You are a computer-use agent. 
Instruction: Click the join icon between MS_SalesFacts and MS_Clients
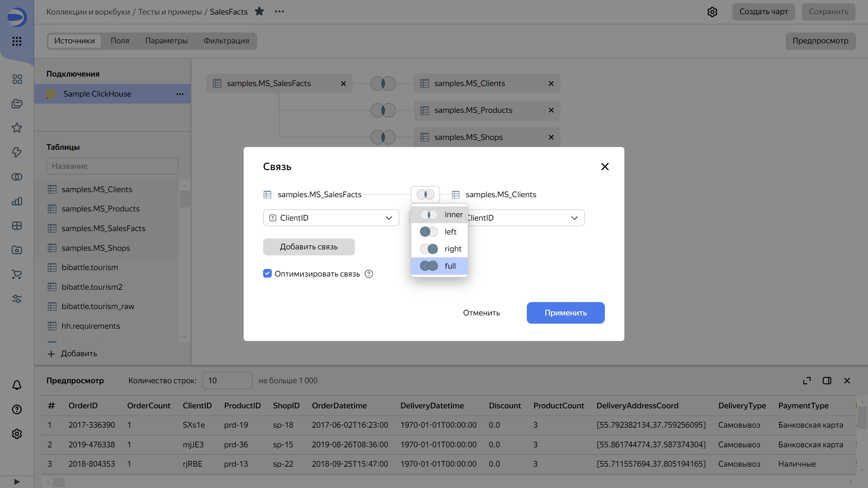pyautogui.click(x=382, y=83)
